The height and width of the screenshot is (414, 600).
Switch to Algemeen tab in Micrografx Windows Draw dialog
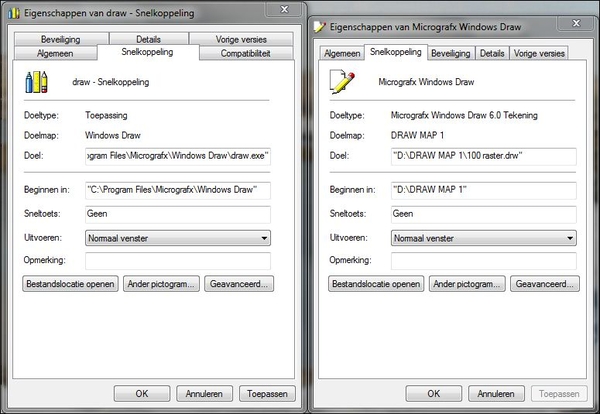[x=342, y=53]
